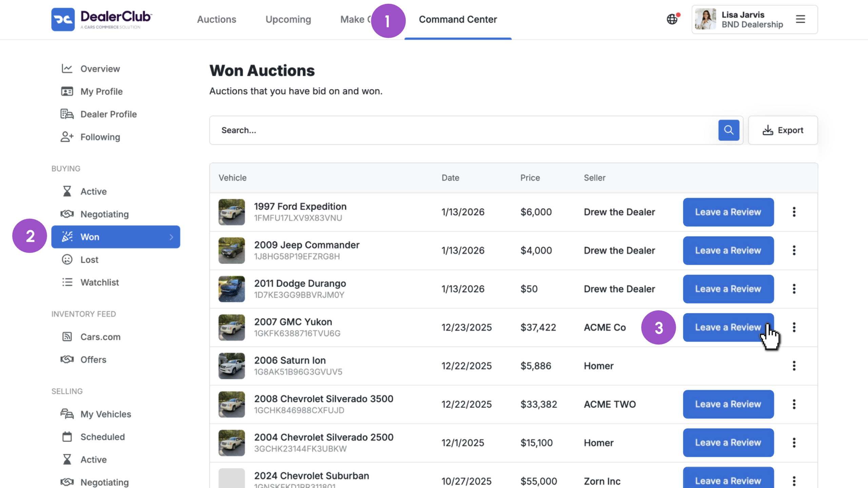Select the Command Center tab

(458, 19)
